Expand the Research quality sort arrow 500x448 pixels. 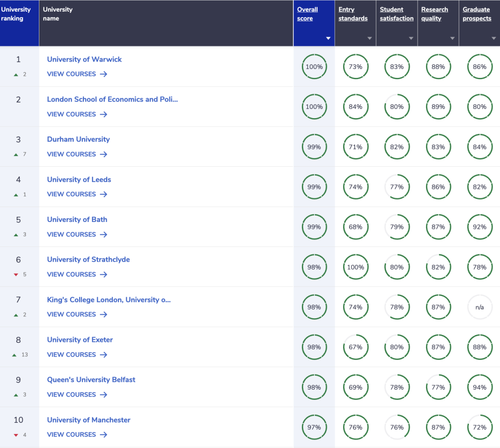[452, 38]
